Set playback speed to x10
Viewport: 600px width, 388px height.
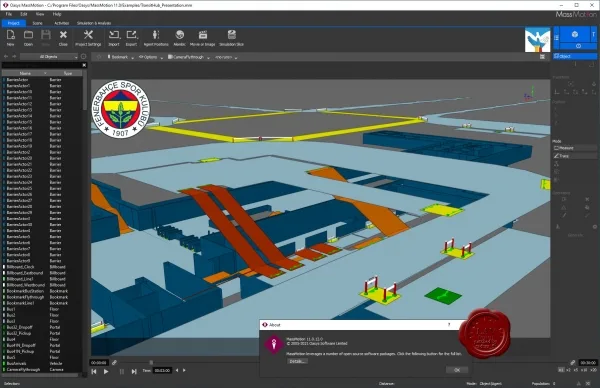click(584, 370)
